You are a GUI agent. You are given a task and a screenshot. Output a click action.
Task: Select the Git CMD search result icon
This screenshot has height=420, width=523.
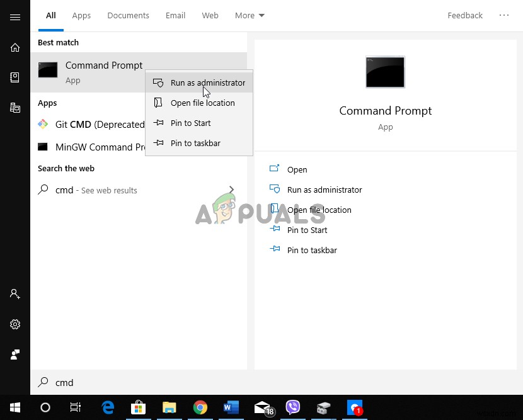[x=44, y=124]
